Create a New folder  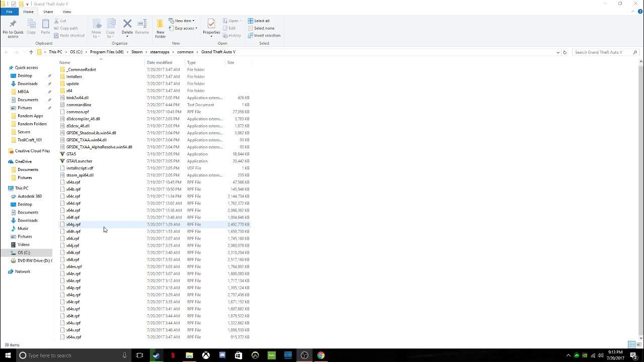click(160, 28)
